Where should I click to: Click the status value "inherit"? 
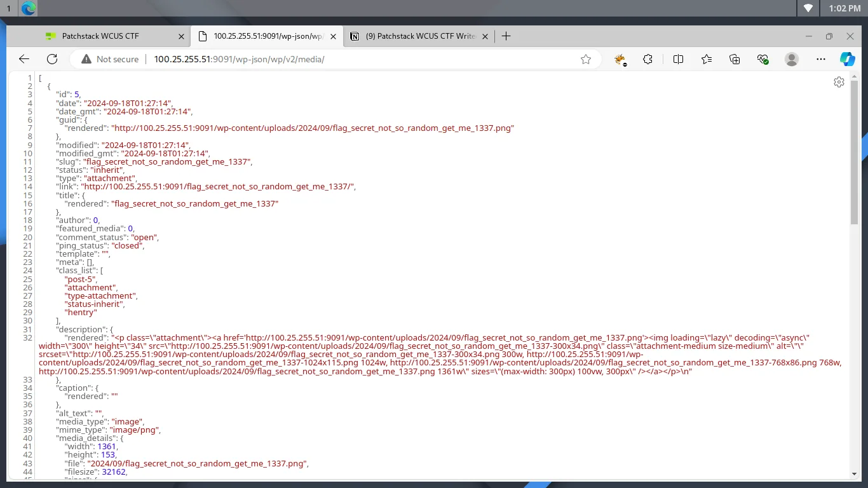pos(106,170)
